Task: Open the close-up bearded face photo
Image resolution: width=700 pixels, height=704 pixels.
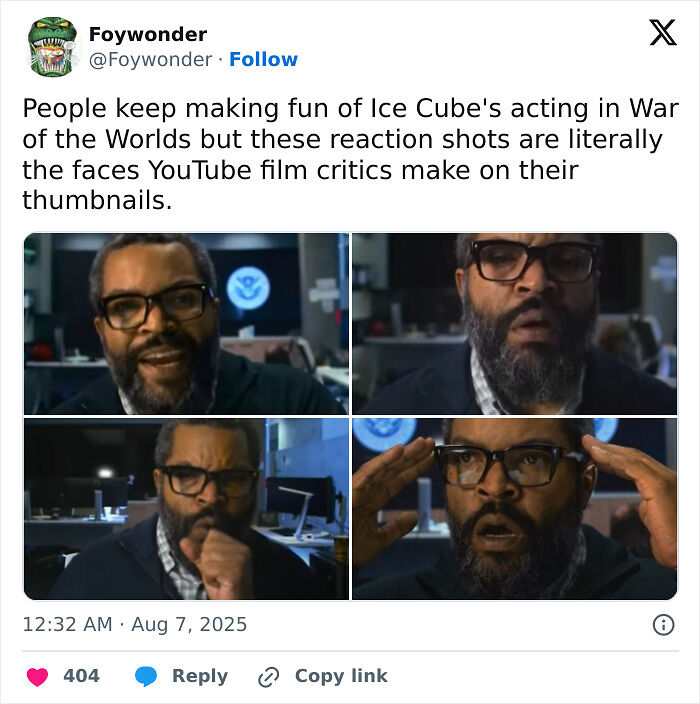Action: tap(515, 323)
